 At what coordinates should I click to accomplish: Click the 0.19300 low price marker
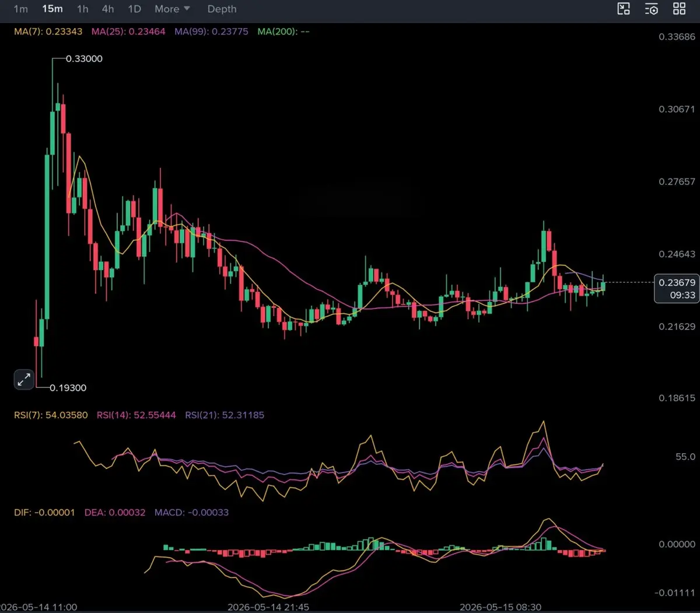68,388
